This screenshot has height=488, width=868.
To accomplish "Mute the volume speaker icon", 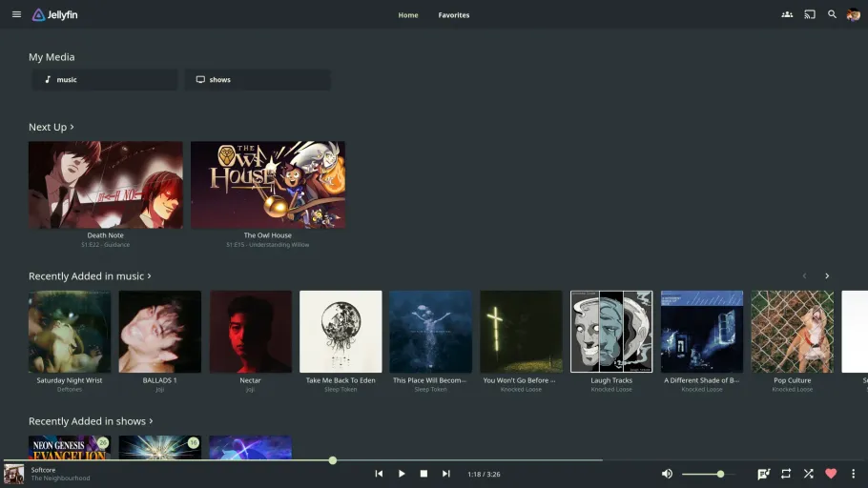I will (667, 474).
